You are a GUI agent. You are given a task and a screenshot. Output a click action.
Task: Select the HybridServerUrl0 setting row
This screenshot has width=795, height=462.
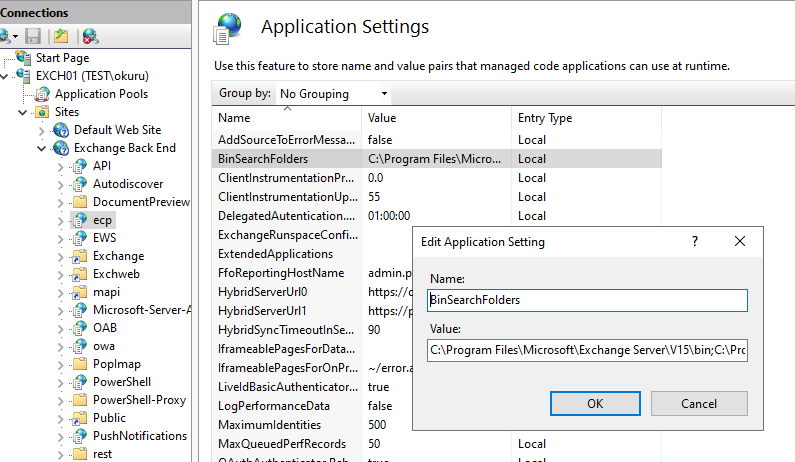[312, 292]
